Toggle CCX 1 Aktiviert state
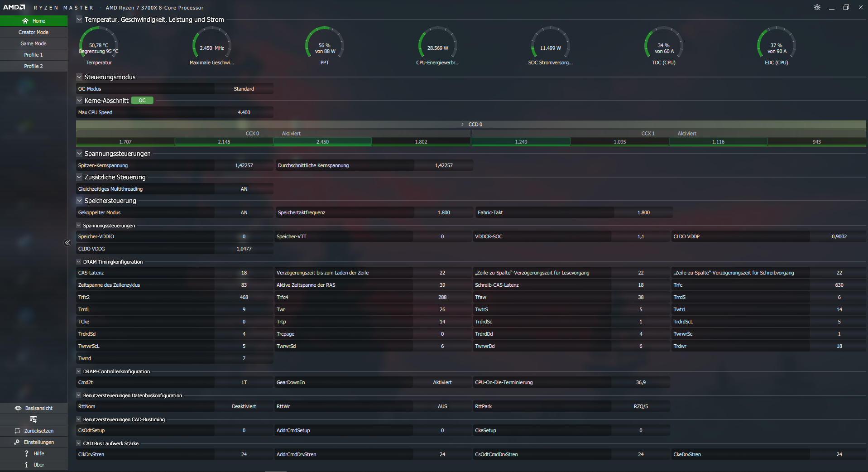The image size is (868, 472). pyautogui.click(x=687, y=134)
